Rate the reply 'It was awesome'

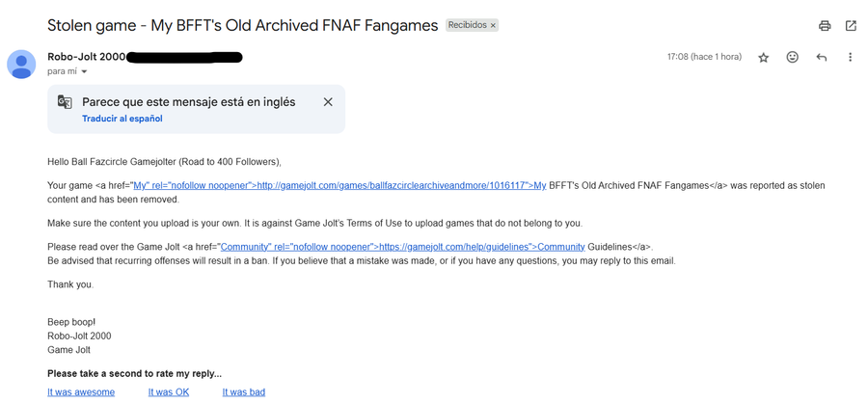tap(81, 392)
